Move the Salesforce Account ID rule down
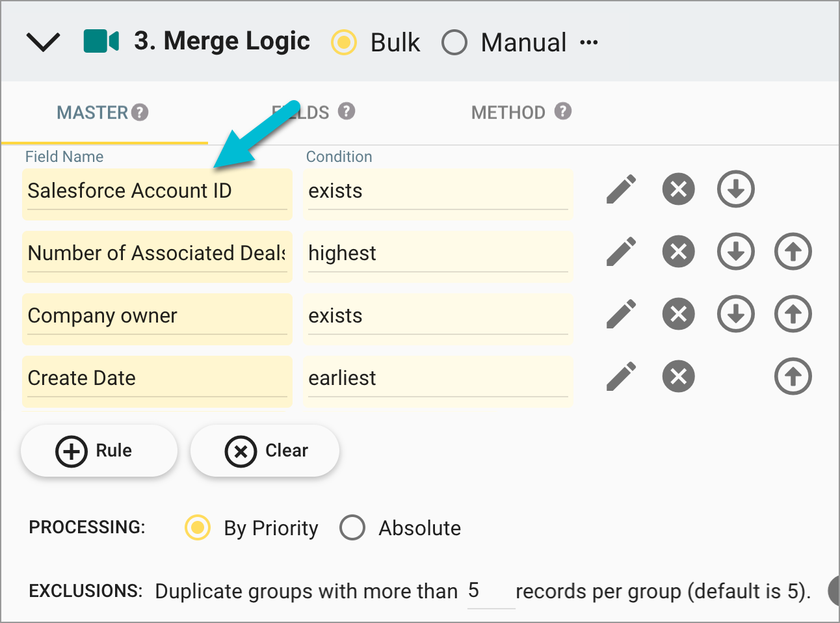 (735, 189)
